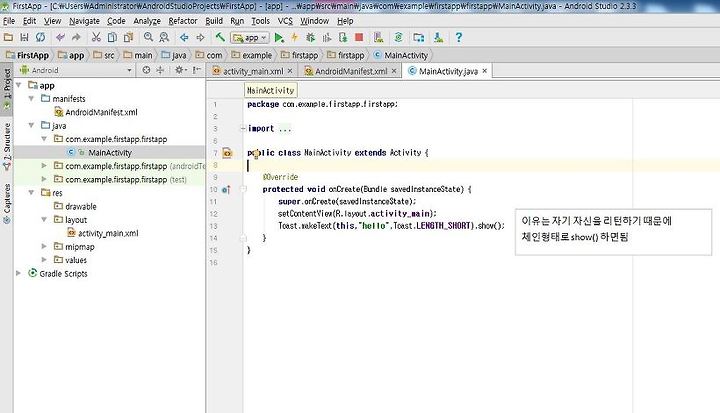This screenshot has height=413, width=720.
Task: Open Project Structure icon
Action: click(418, 37)
